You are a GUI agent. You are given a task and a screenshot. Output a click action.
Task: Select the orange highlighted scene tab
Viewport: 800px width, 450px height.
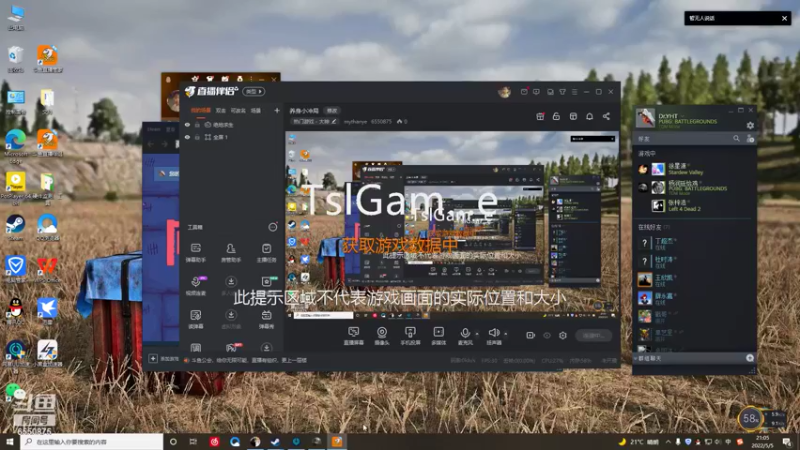(201, 110)
